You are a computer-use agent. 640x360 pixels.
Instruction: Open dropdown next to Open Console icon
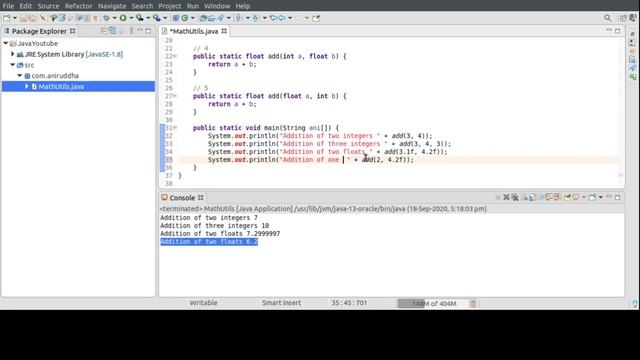601,197
